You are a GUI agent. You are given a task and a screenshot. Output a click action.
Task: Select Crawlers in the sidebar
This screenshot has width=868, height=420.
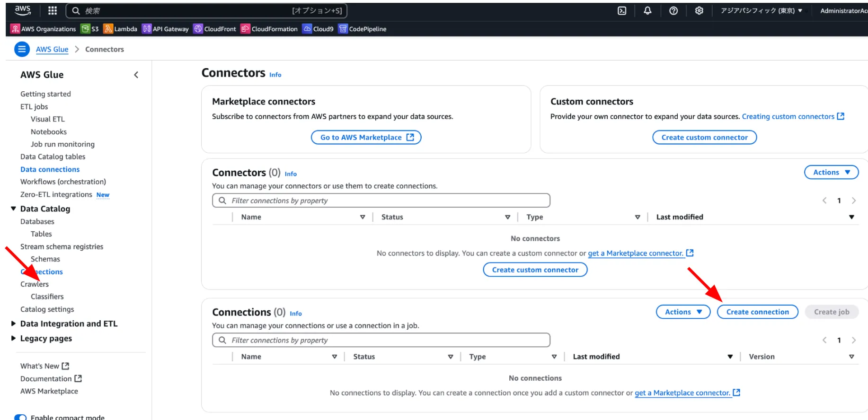point(35,284)
